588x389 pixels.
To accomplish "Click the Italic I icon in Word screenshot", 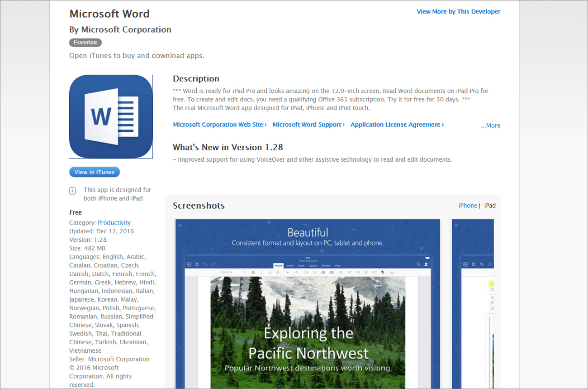I will [x=261, y=272].
